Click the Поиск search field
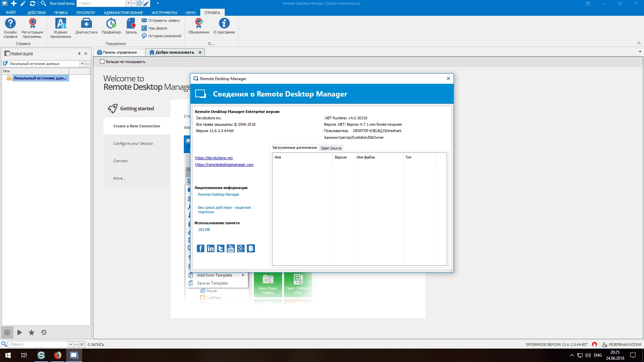644x362 pixels. [x=38, y=344]
